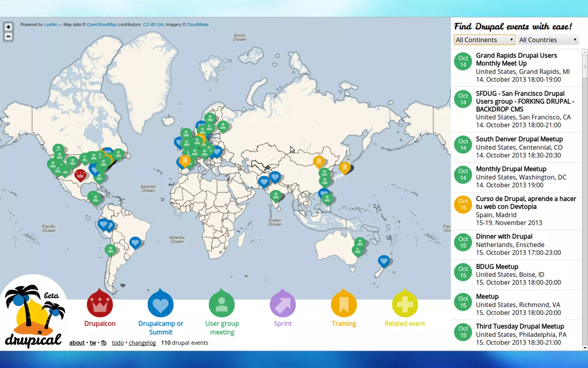Click the map zoom in button
The height and width of the screenshot is (368, 588).
coord(8,27)
